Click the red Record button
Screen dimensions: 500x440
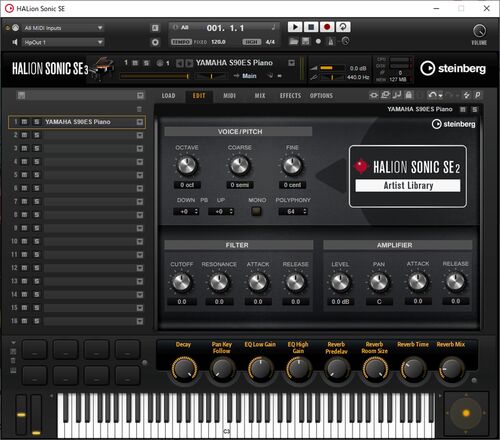tap(327, 27)
